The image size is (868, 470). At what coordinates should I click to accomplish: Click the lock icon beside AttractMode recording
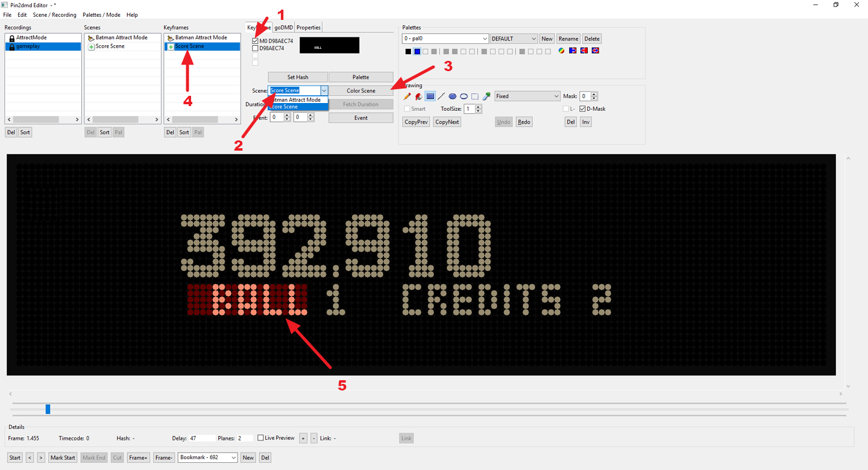click(11, 38)
